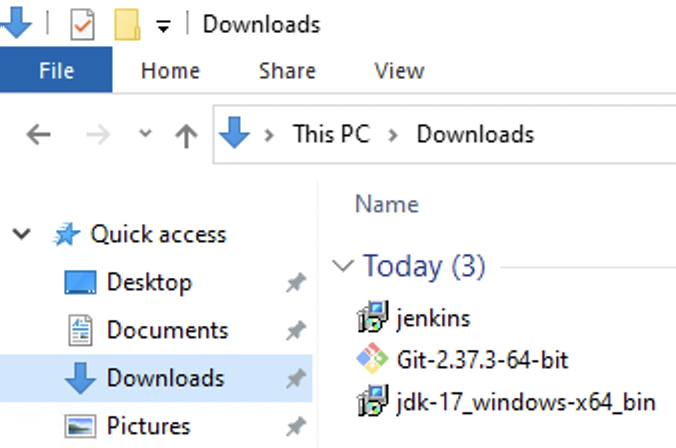Click the Properties checkmark icon in title bar

pyautogui.click(x=82, y=24)
